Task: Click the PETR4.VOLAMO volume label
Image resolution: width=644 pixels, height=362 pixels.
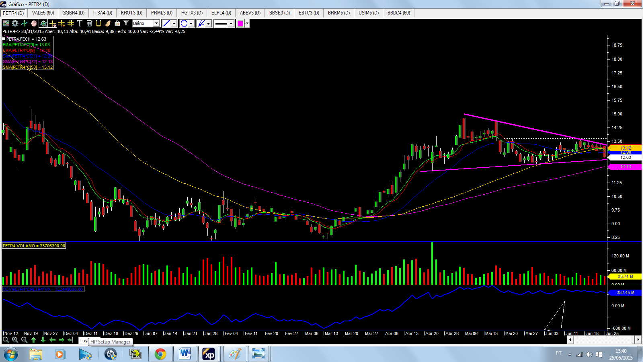Action: [34, 246]
